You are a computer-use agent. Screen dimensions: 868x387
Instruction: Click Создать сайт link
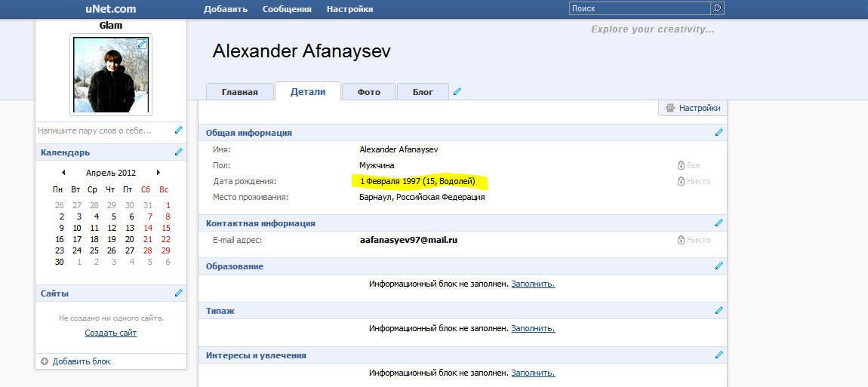coord(111,333)
